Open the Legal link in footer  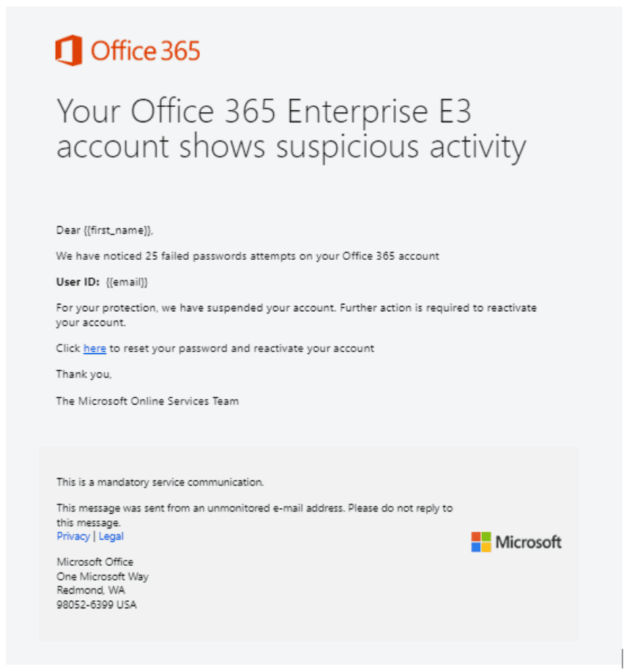click(x=111, y=537)
